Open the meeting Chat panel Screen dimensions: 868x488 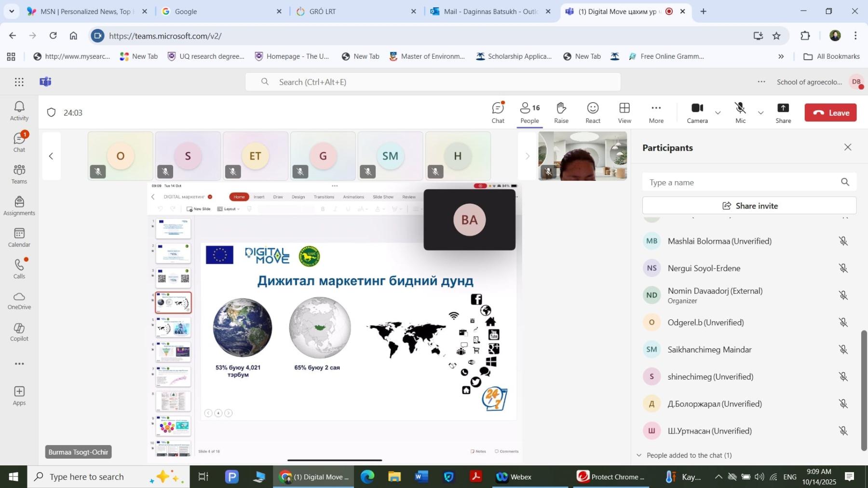point(498,113)
